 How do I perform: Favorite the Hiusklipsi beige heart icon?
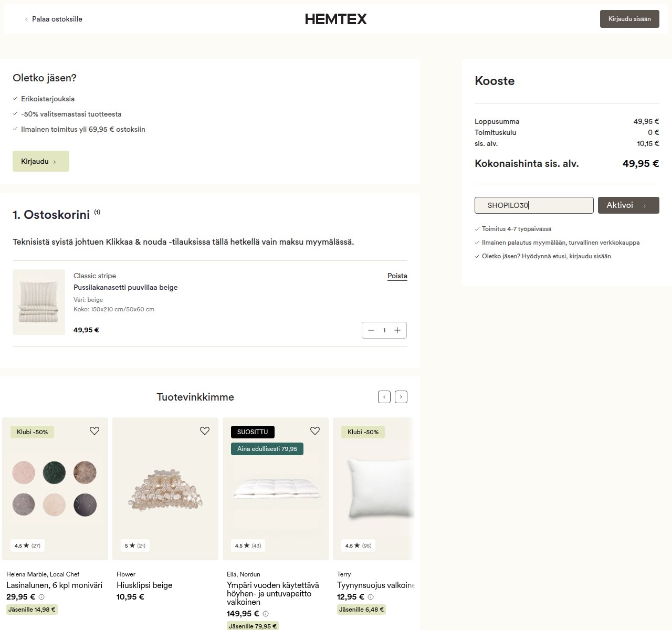205,431
